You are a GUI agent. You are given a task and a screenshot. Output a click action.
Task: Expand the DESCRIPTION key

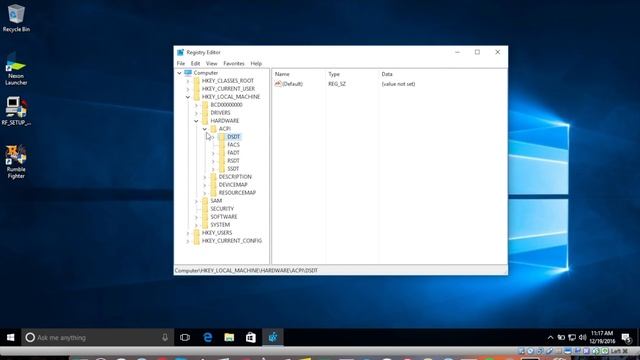(205, 177)
